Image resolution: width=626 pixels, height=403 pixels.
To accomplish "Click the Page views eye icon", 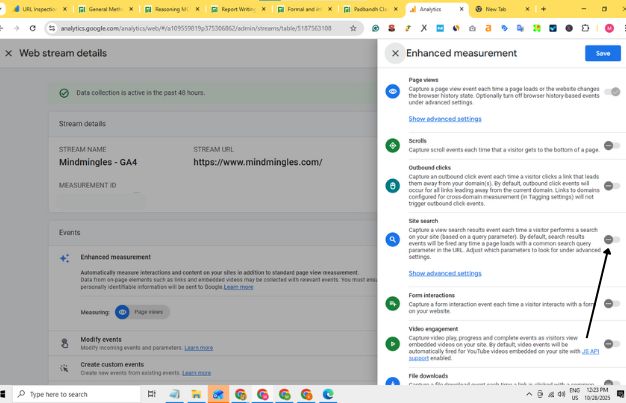I will 393,92.
